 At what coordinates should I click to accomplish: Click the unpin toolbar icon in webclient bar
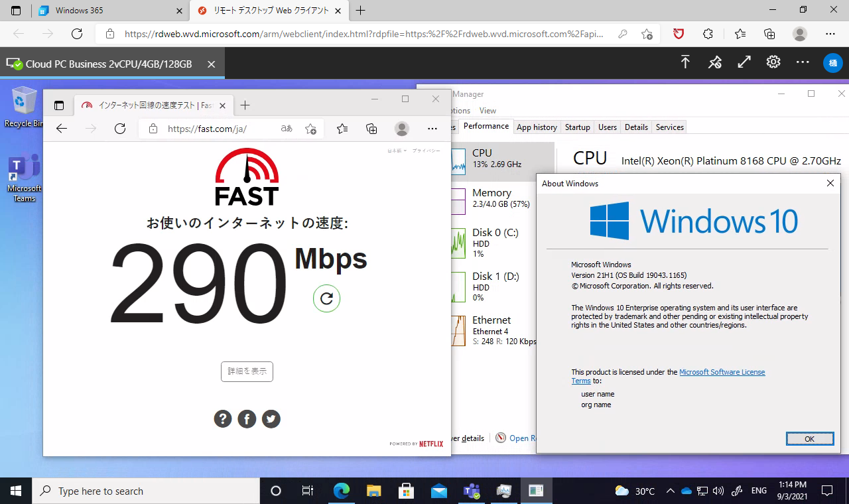point(714,62)
